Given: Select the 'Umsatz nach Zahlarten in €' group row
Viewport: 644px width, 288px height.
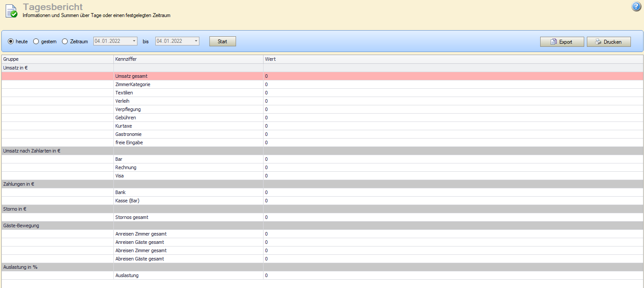Looking at the screenshot, I should [31, 151].
